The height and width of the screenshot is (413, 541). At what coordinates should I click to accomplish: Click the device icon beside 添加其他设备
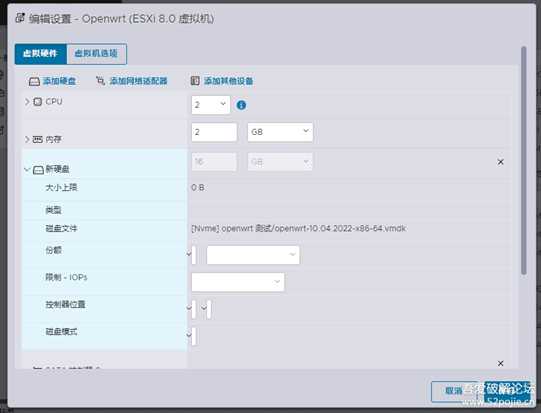[x=195, y=81]
